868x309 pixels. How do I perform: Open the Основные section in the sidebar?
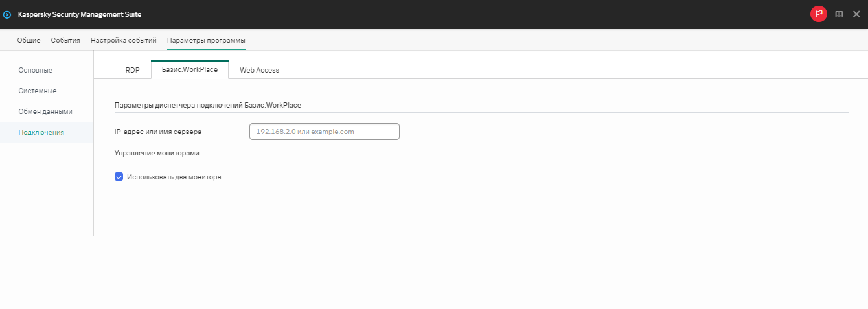[36, 70]
